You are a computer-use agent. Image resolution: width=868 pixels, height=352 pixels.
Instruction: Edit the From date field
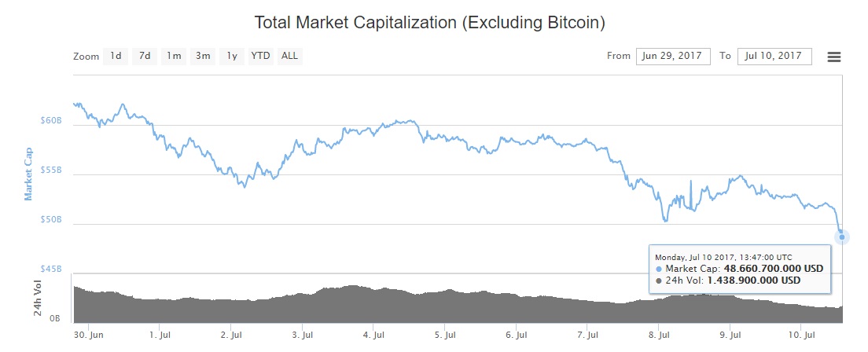pos(673,56)
